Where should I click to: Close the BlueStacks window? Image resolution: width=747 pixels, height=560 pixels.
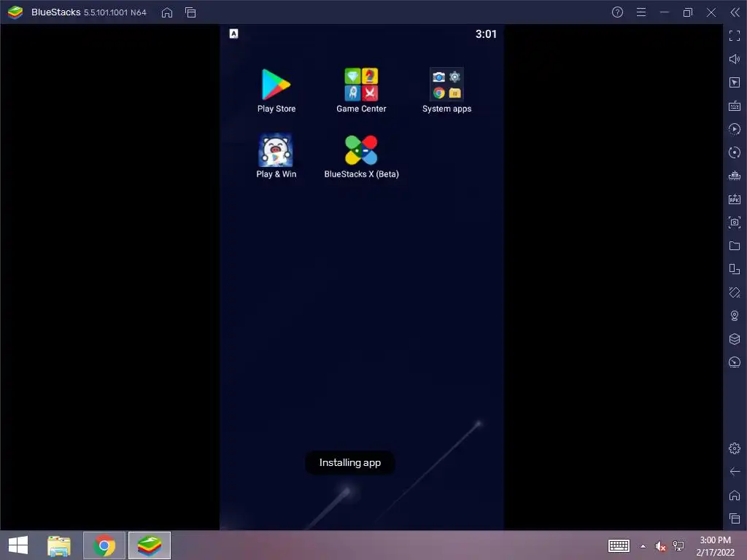point(711,12)
